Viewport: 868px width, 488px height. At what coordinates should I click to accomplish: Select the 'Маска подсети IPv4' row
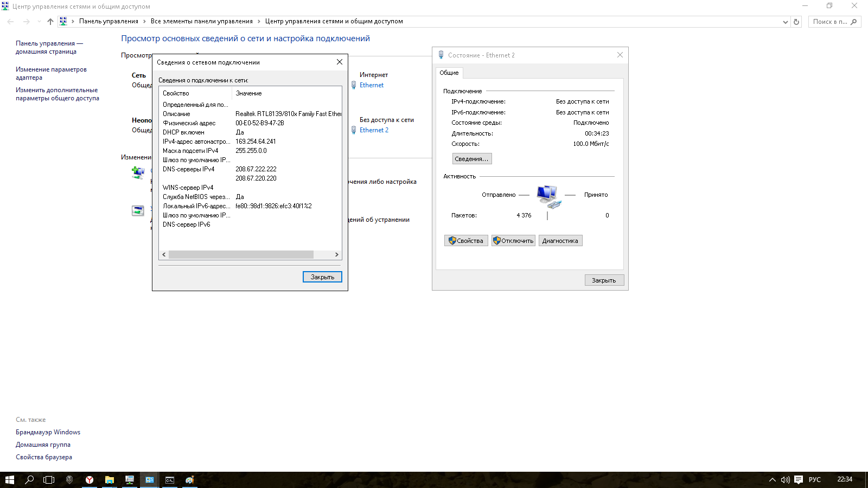pos(250,151)
